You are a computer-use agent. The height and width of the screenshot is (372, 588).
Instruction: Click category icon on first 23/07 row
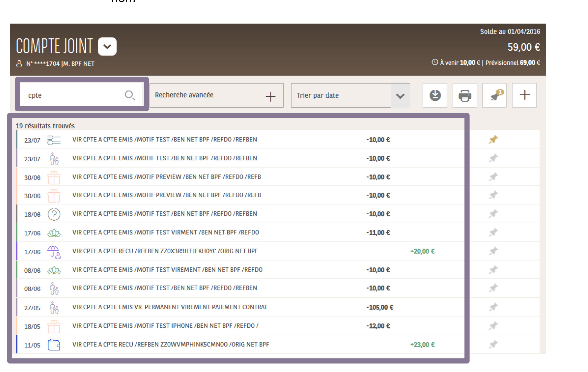(54, 140)
